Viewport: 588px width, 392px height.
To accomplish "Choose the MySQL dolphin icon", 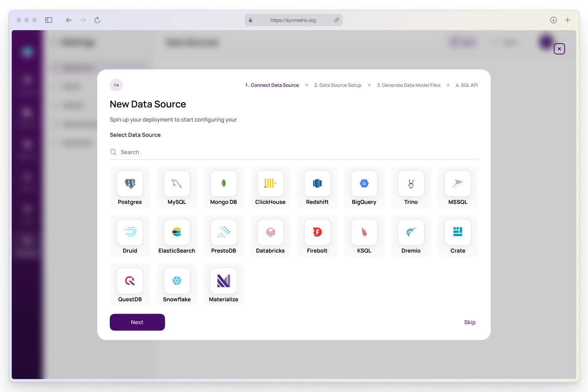I will (x=177, y=183).
